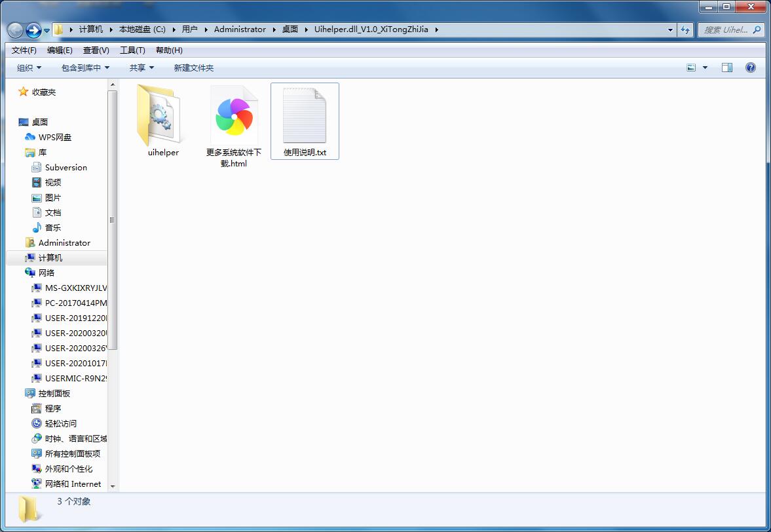Screen dimensions: 771x532
Task: Toggle the preview pane icon
Action: 726,68
